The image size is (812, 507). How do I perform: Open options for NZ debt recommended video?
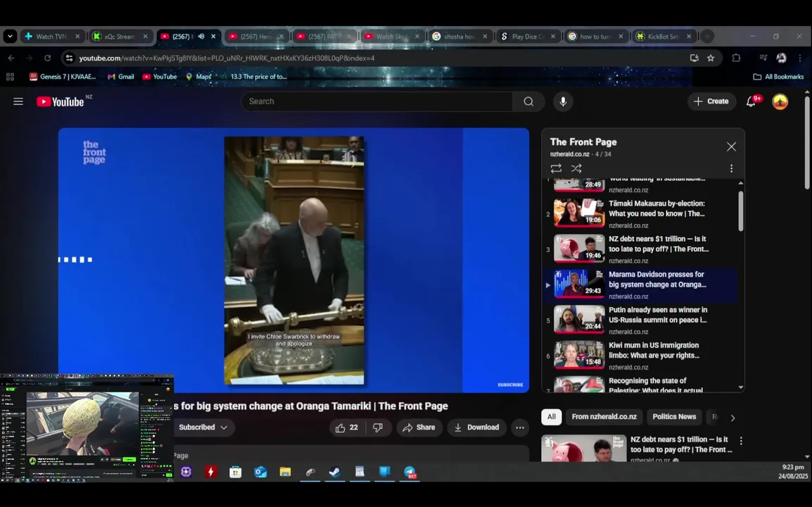click(x=741, y=441)
